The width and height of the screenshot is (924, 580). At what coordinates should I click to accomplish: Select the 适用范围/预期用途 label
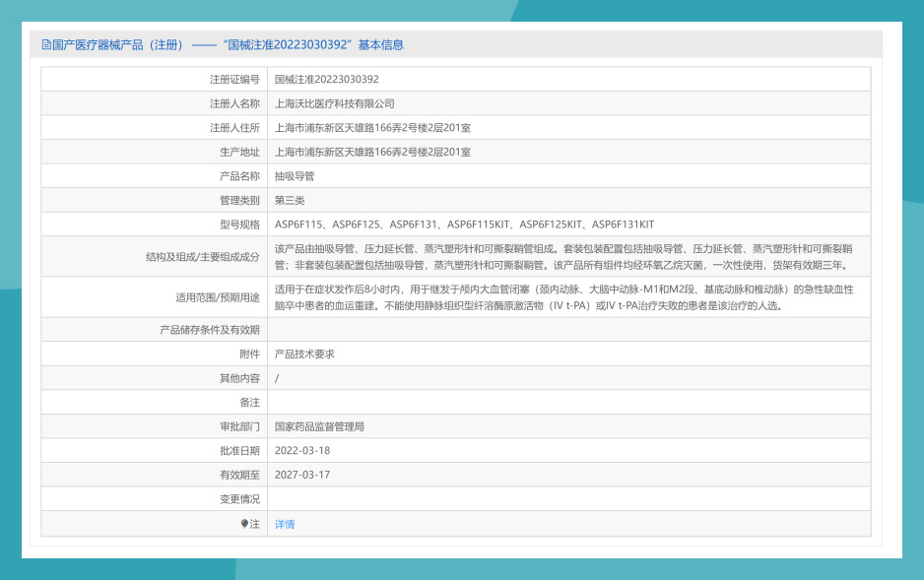218,297
